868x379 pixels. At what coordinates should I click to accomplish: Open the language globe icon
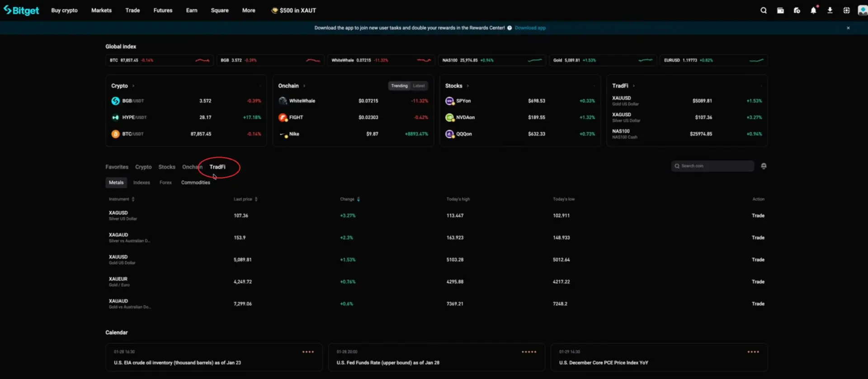coord(846,10)
